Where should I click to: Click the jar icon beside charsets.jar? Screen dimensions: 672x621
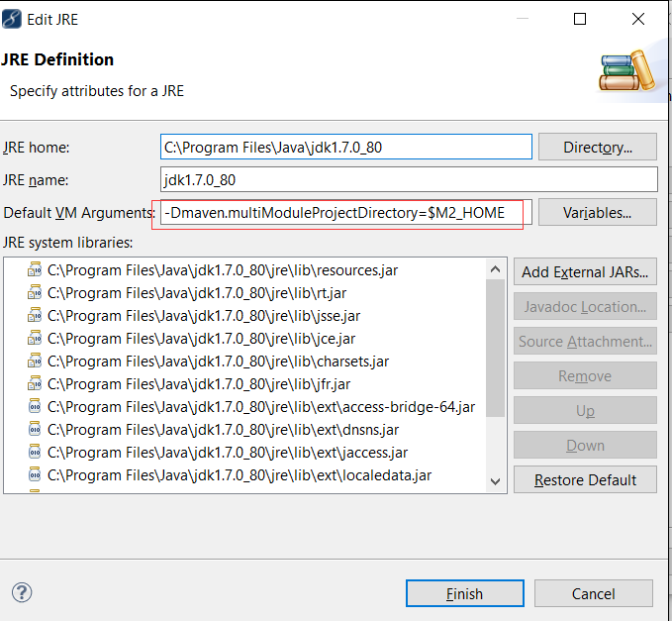click(x=35, y=362)
